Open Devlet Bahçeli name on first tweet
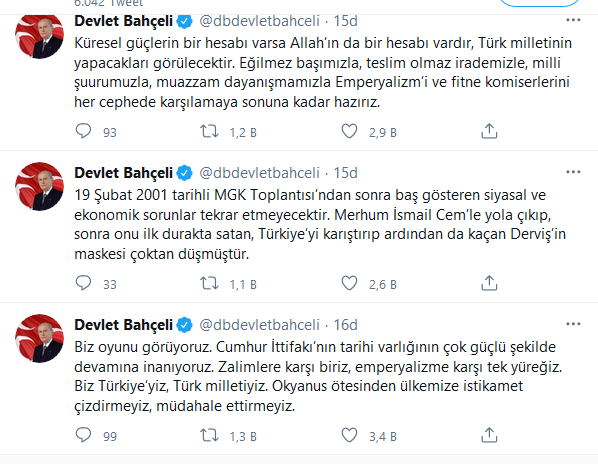The width and height of the screenshot is (598, 464). point(124,21)
